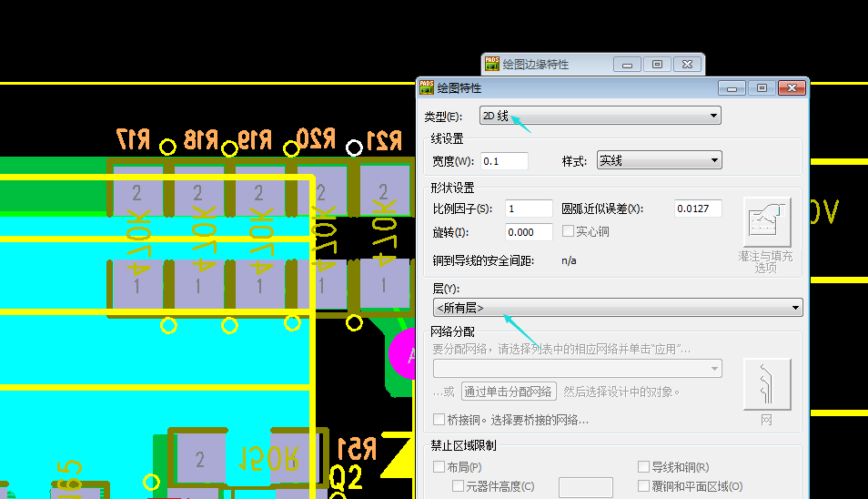This screenshot has height=499, width=868.
Task: Maximize the 绘图边缘特性 window
Action: point(658,65)
